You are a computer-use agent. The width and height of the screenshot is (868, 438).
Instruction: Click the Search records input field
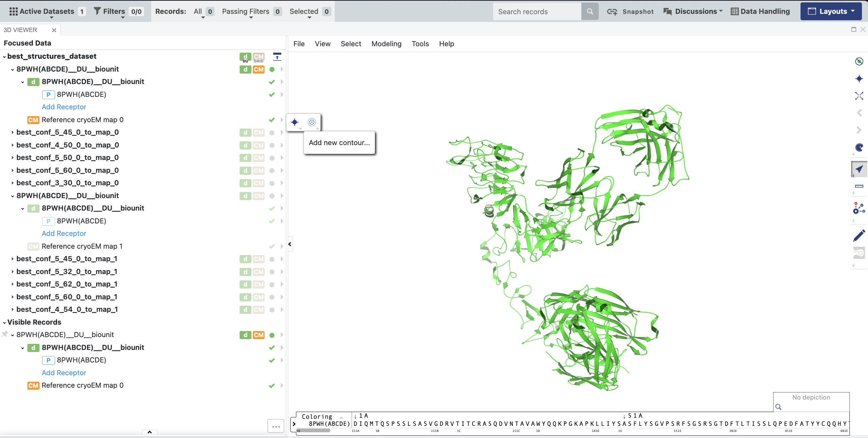coord(537,12)
